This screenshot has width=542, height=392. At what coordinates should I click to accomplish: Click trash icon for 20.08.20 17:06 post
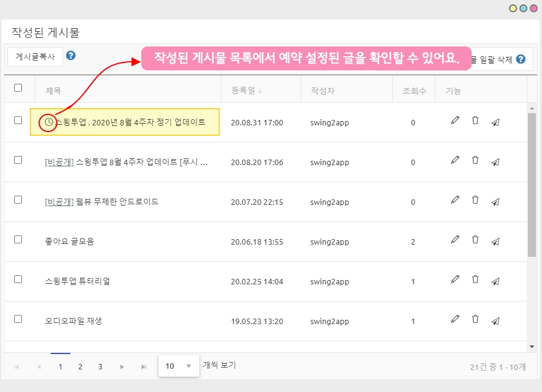[475, 160]
